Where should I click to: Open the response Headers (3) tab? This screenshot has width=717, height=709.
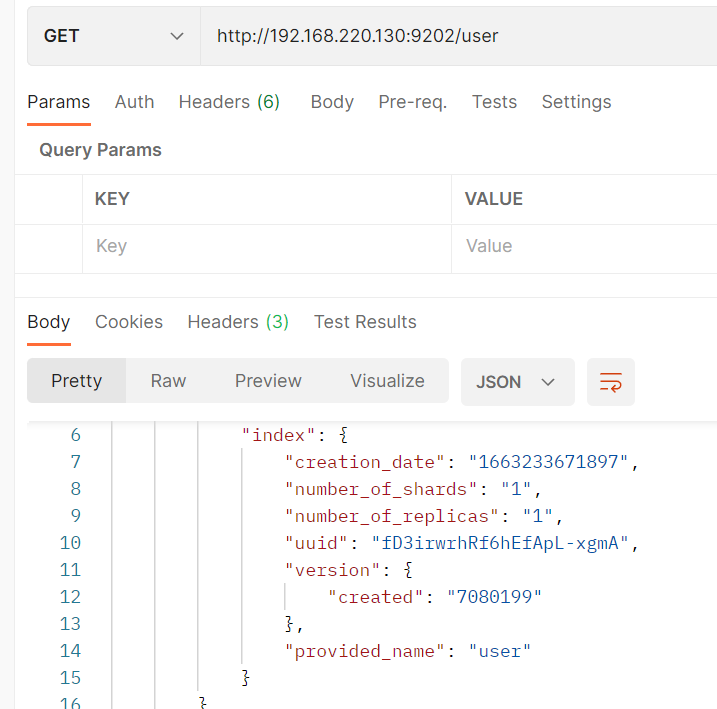238,322
